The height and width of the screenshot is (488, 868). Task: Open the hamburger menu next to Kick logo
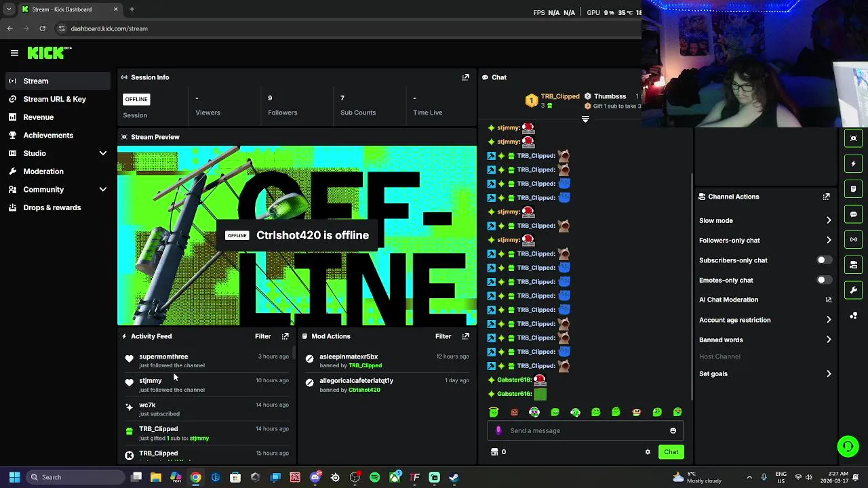click(14, 53)
